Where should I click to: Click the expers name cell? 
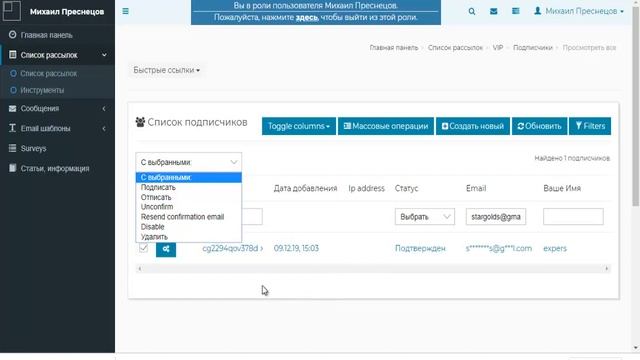coord(555,248)
